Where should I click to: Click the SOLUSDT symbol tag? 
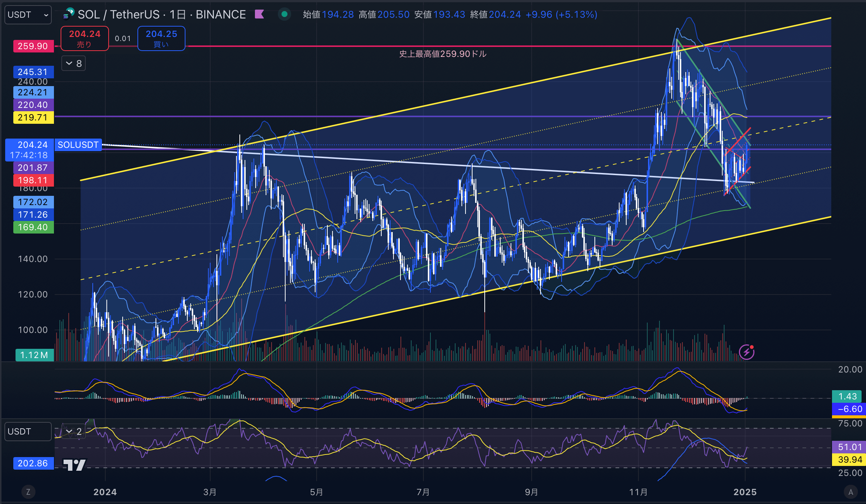[78, 145]
